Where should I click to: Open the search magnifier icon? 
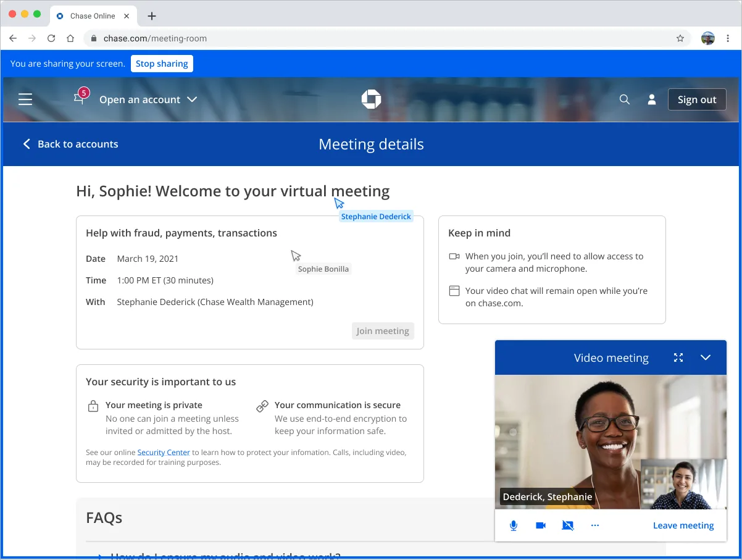(625, 99)
